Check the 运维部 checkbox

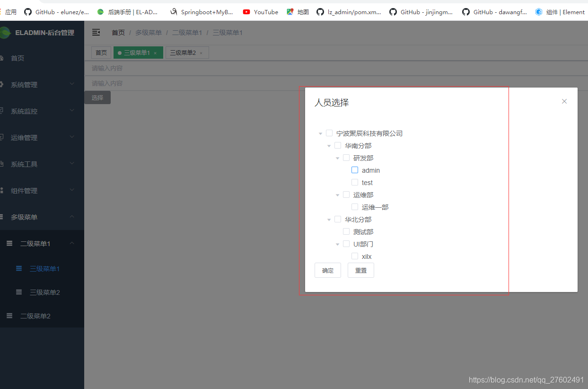(x=346, y=194)
